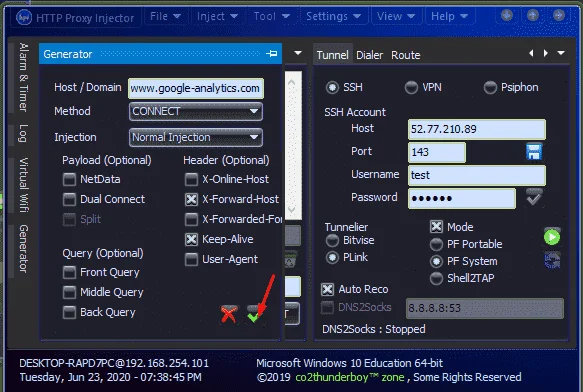Screen dimensions: 583x392
Task: Click the SSH Port field
Action: [x=437, y=152]
